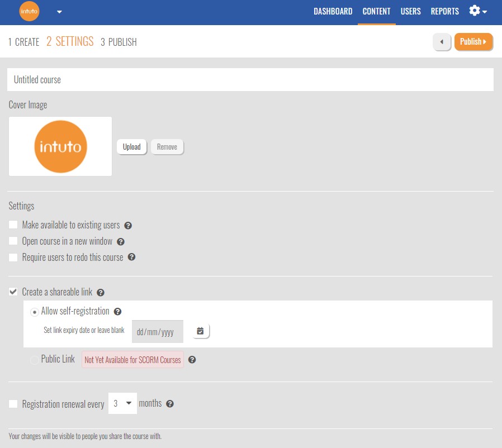Click help icon beside Registration renewal months
Viewport: 502px width, 448px height.
point(170,404)
